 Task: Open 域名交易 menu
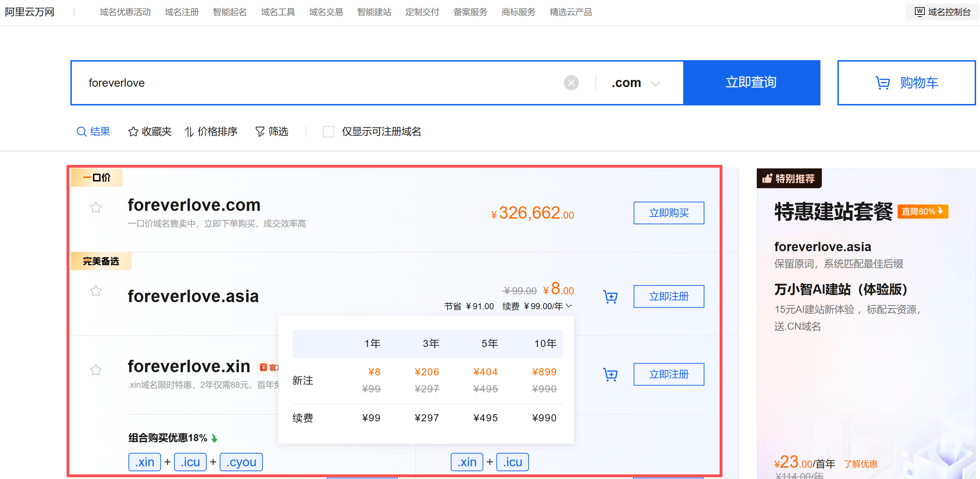325,12
